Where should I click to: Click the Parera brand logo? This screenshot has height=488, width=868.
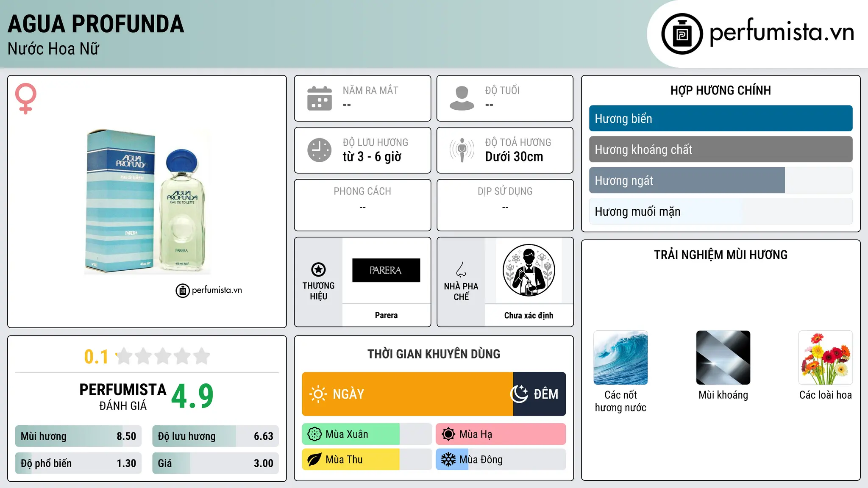(x=386, y=270)
